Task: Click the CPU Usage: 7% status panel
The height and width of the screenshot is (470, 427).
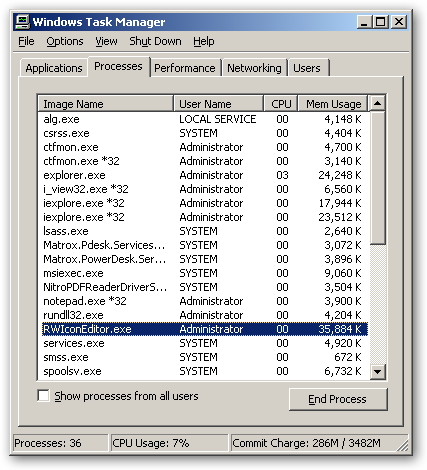Action: pos(169,443)
